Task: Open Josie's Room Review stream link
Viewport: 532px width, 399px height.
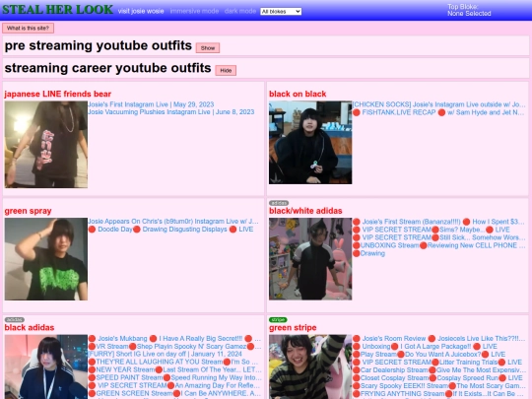Action: [438, 339]
